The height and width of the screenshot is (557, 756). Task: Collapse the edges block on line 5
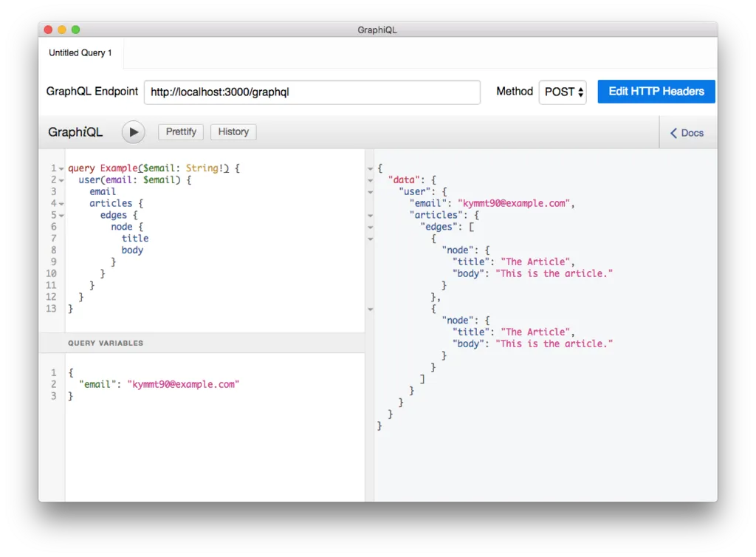[62, 215]
